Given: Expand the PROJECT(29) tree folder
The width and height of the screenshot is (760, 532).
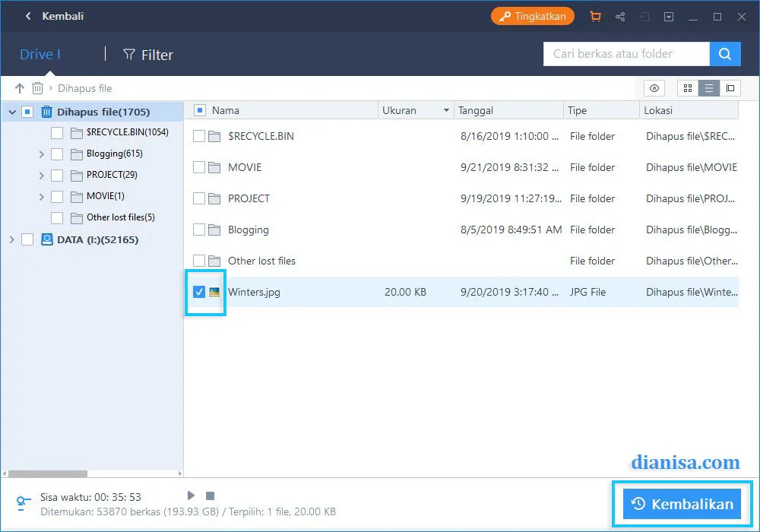Looking at the screenshot, I should pos(41,176).
